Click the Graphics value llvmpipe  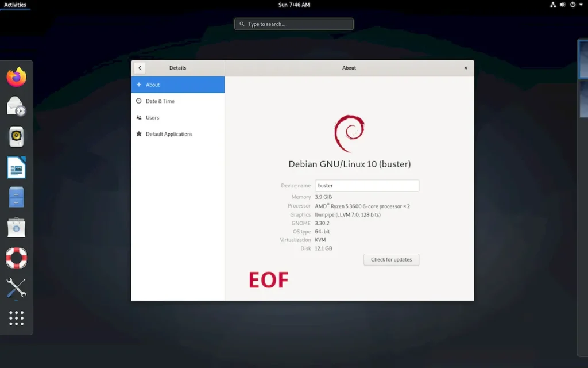(347, 215)
